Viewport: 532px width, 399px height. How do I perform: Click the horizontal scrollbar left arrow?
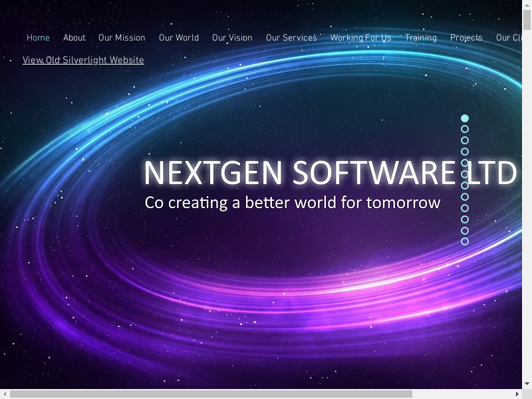pyautogui.click(x=5, y=394)
